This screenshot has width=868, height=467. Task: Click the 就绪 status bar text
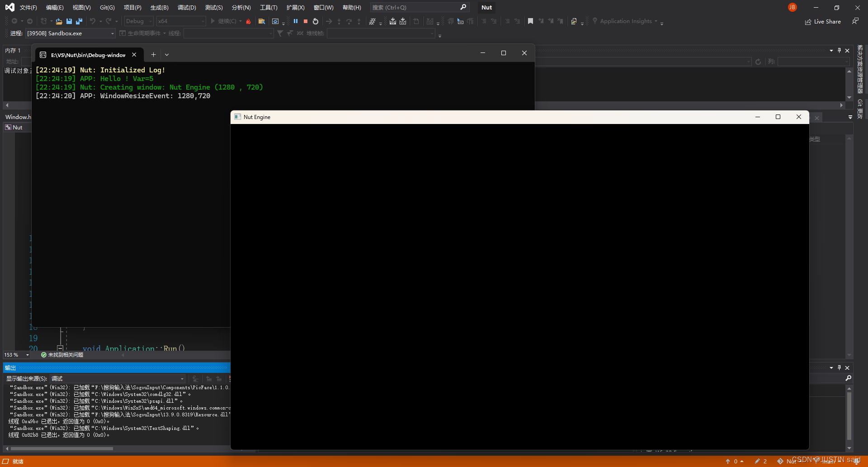[x=18, y=461]
